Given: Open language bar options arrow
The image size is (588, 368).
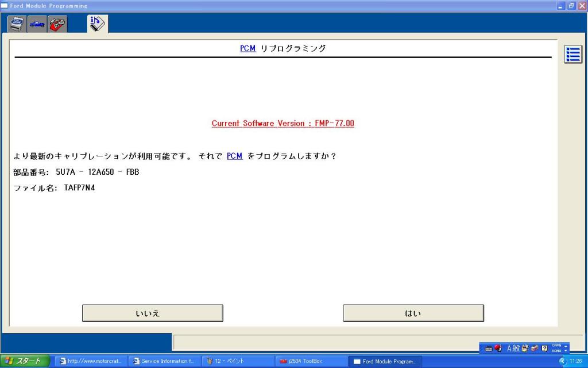Looking at the screenshot, I should 566,351.
